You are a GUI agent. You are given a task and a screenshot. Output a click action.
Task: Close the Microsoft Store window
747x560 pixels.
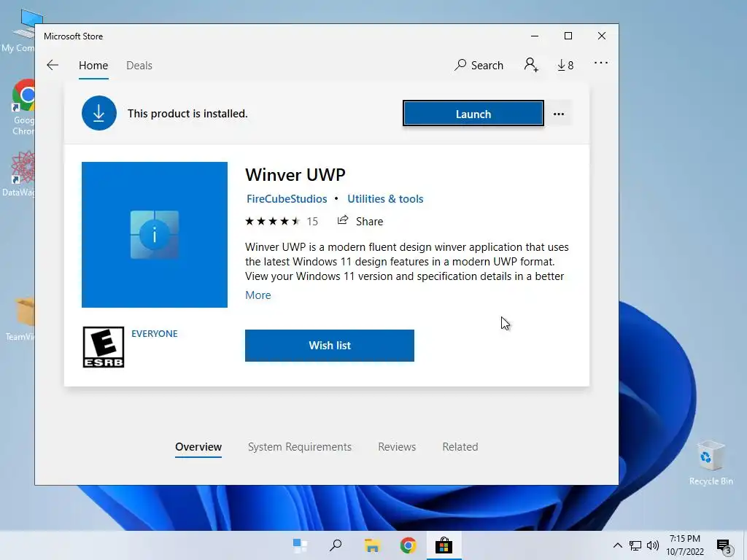tap(602, 36)
